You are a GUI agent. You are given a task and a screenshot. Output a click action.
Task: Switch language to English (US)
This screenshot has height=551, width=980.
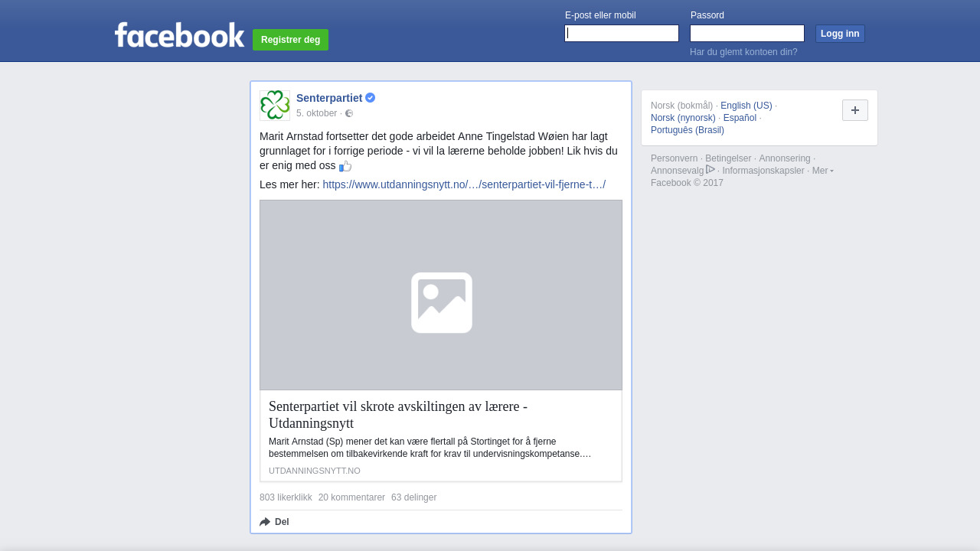click(x=746, y=106)
